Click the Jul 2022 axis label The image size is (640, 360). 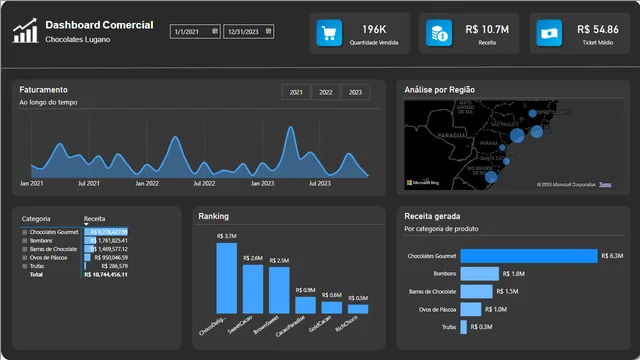point(204,184)
